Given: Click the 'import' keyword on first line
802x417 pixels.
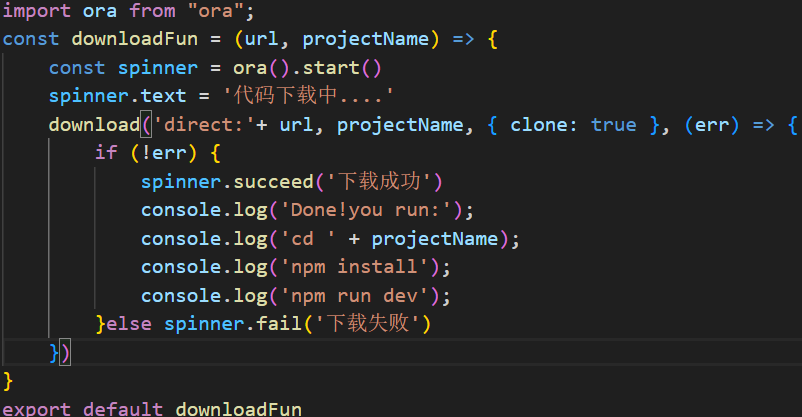Looking at the screenshot, I should point(36,11).
